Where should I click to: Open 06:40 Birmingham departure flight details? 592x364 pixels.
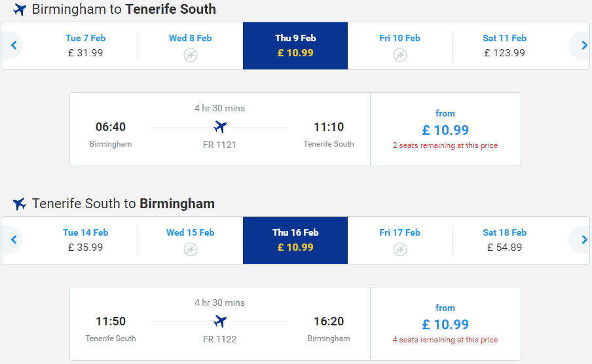220,129
